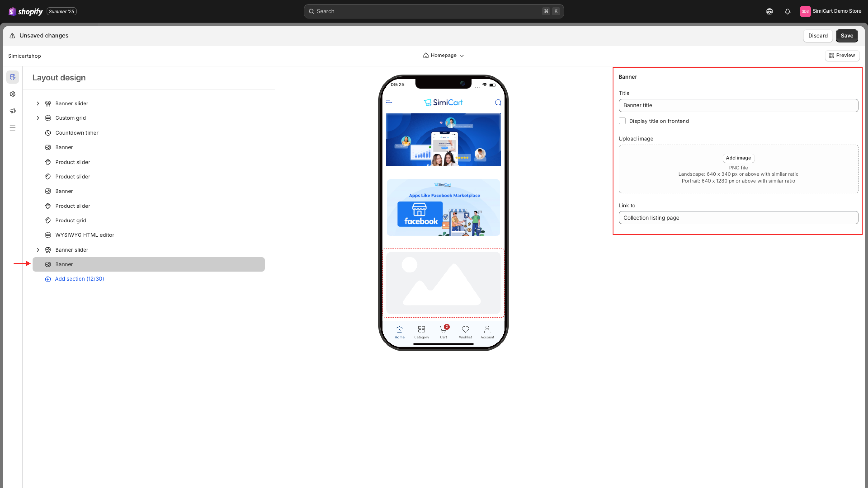The width and height of the screenshot is (868, 488).
Task: Click the Save button
Action: click(847, 36)
